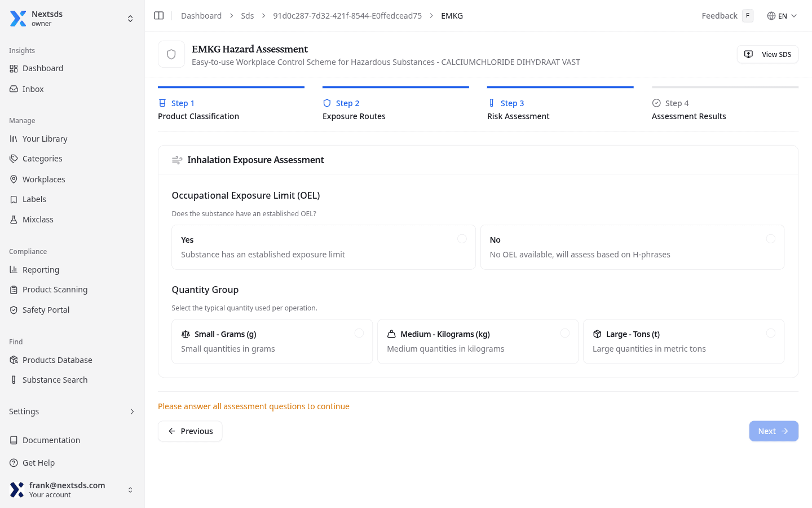Click the SDS ID breadcrumb link

pyautogui.click(x=347, y=16)
